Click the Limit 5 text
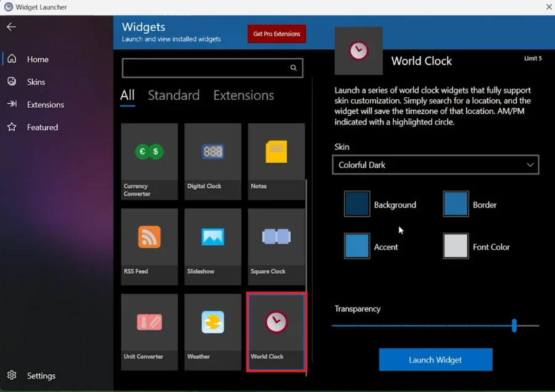 click(533, 59)
